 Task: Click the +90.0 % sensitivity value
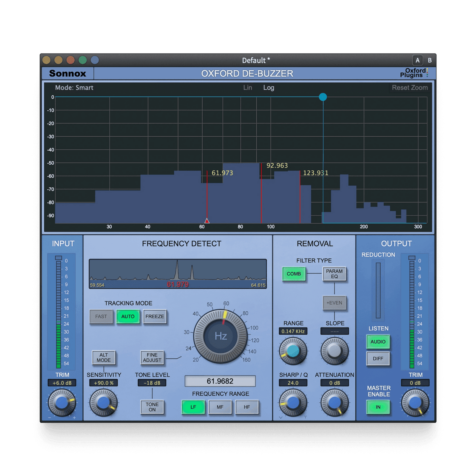pyautogui.click(x=103, y=383)
